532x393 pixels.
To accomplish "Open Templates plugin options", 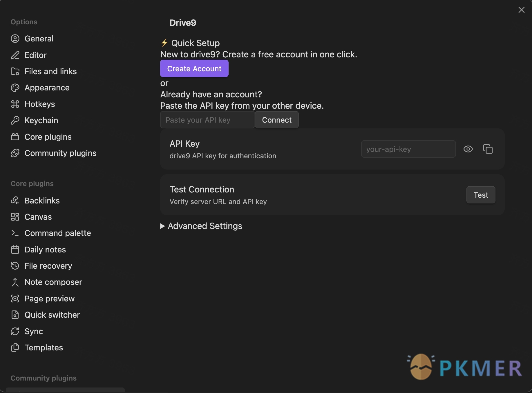I will pos(65,347).
